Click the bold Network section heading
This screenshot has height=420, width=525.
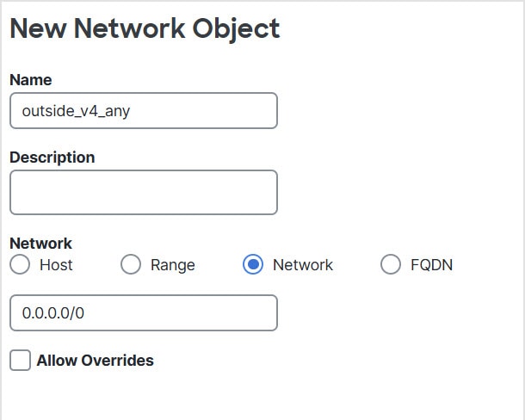pos(40,244)
